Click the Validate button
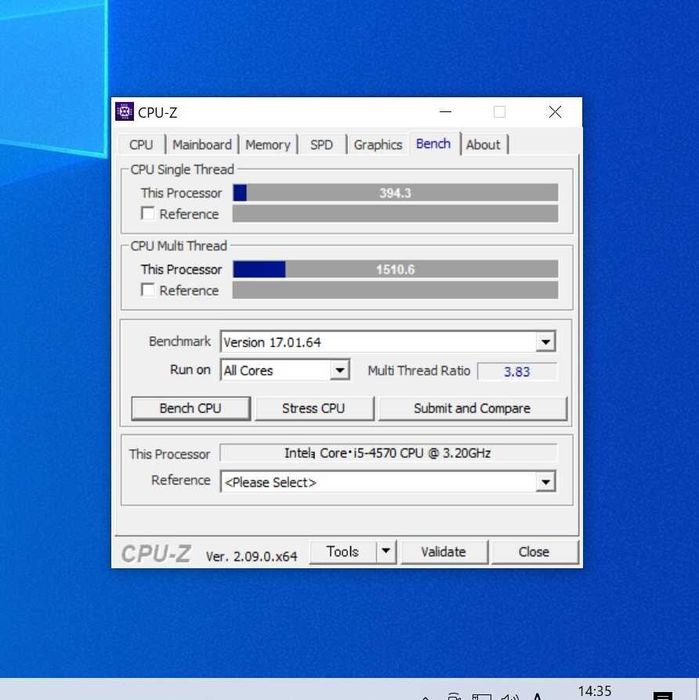The height and width of the screenshot is (700, 699). point(443,552)
